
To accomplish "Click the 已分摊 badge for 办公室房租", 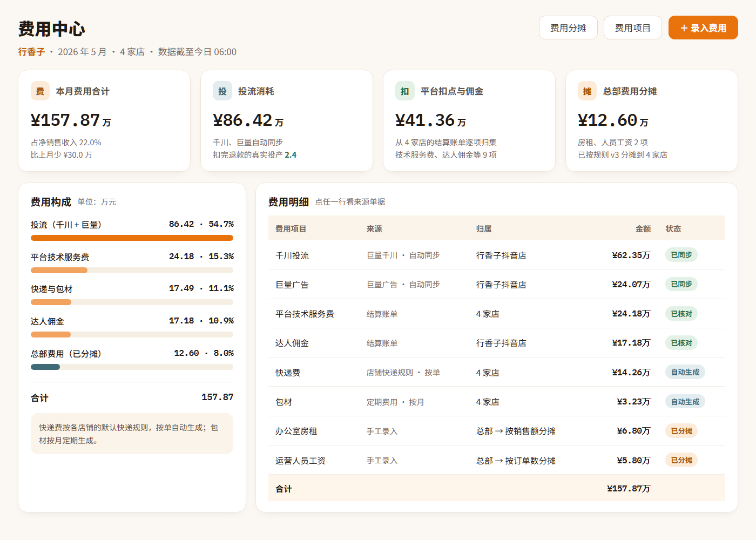I will (681, 431).
